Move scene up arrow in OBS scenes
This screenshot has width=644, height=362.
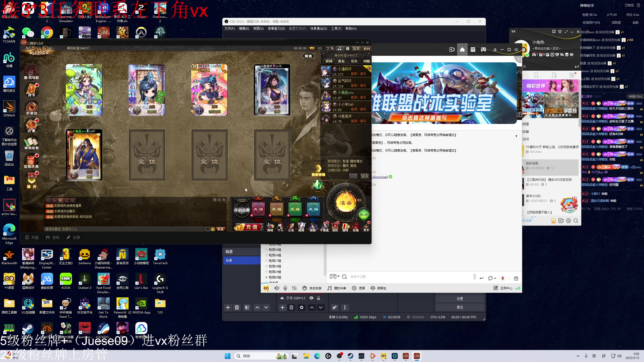coord(257,307)
